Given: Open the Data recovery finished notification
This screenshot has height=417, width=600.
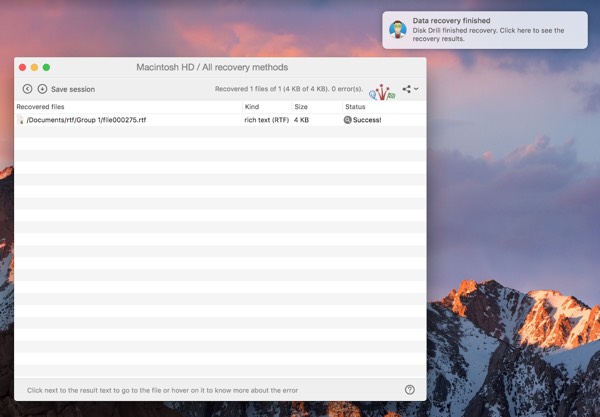Looking at the screenshot, I should point(485,30).
